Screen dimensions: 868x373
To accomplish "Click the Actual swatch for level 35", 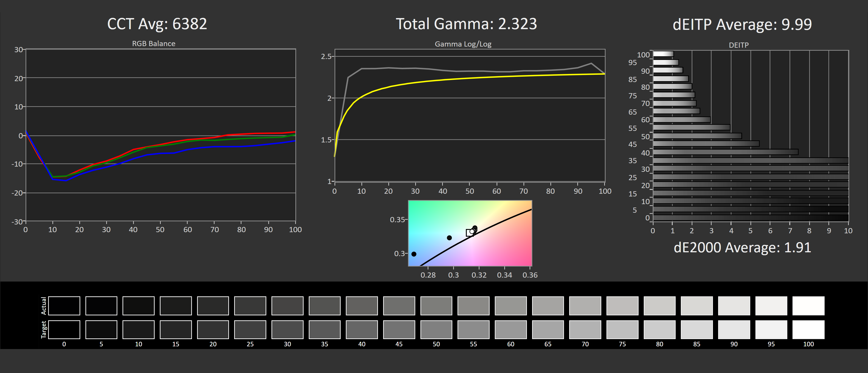I will [325, 306].
